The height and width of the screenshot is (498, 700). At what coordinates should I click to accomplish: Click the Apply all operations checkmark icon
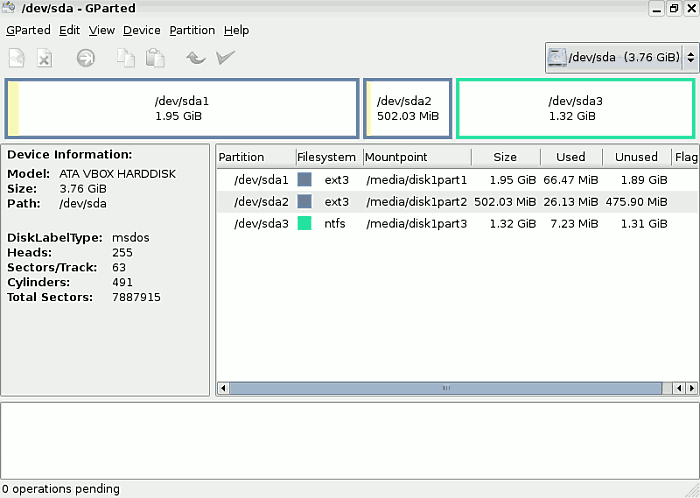(x=225, y=58)
